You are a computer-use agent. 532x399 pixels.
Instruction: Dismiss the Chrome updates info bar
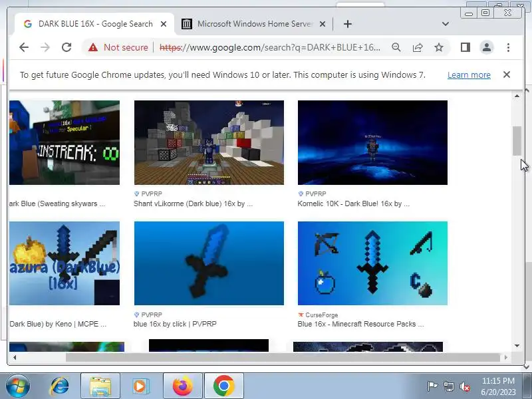[507, 74]
